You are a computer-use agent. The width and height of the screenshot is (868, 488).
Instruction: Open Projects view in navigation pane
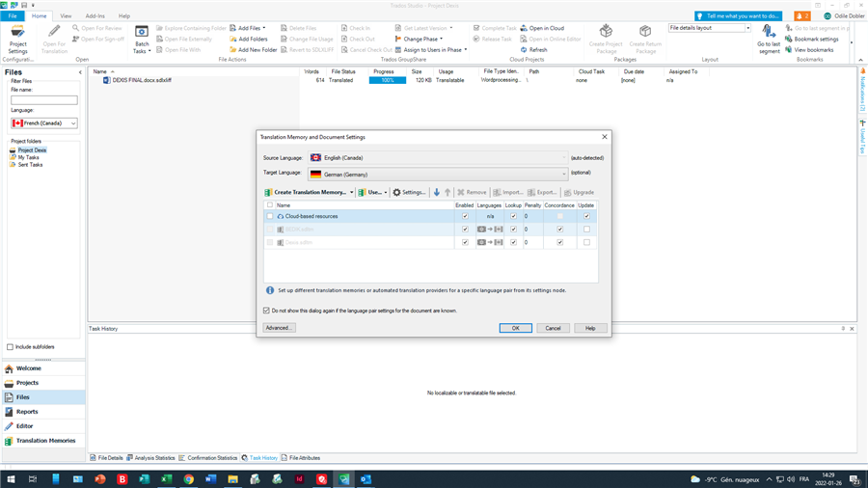(43, 383)
